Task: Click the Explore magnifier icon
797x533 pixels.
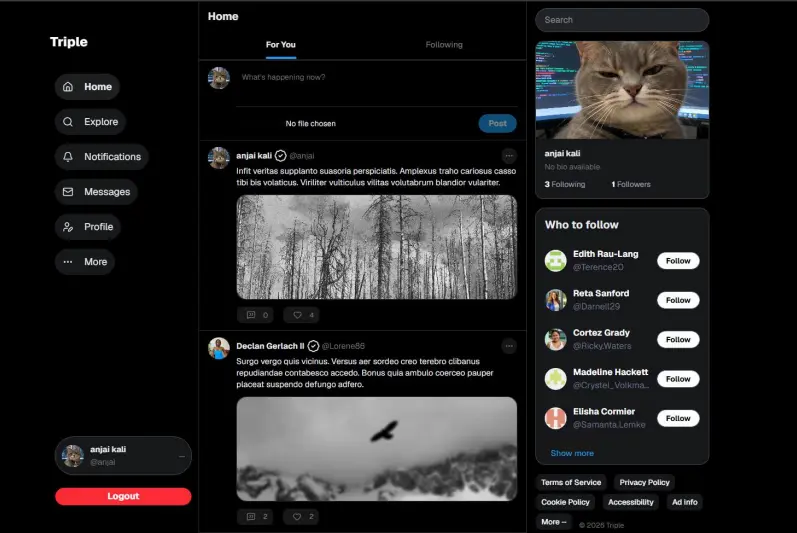Action: tap(68, 122)
